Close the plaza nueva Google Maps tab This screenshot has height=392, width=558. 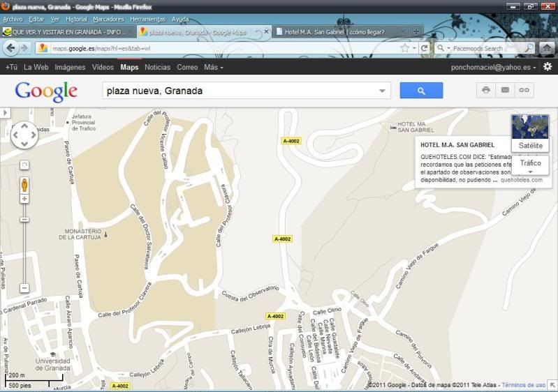[266, 31]
